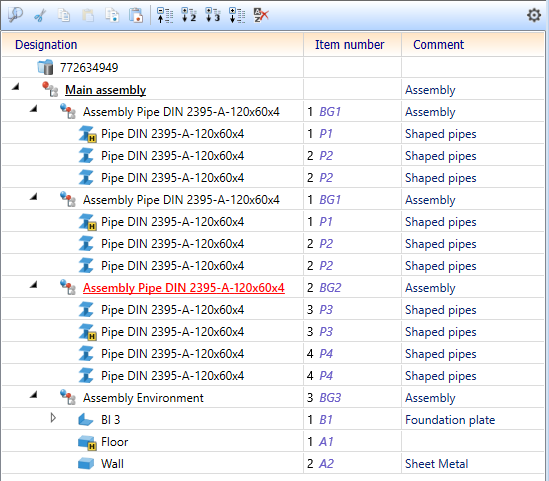Expand tree to level 3 icon
The image size is (549, 481).
pyautogui.click(x=213, y=15)
